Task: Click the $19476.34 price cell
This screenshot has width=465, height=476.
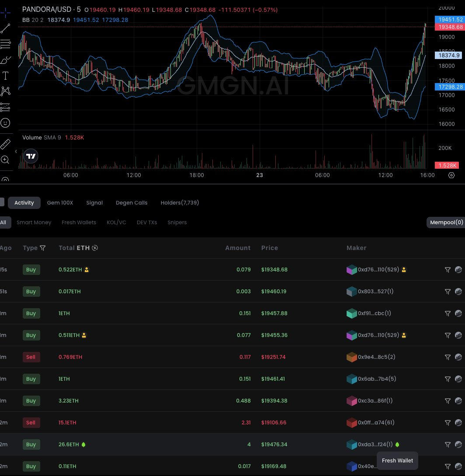Action: [x=274, y=445]
